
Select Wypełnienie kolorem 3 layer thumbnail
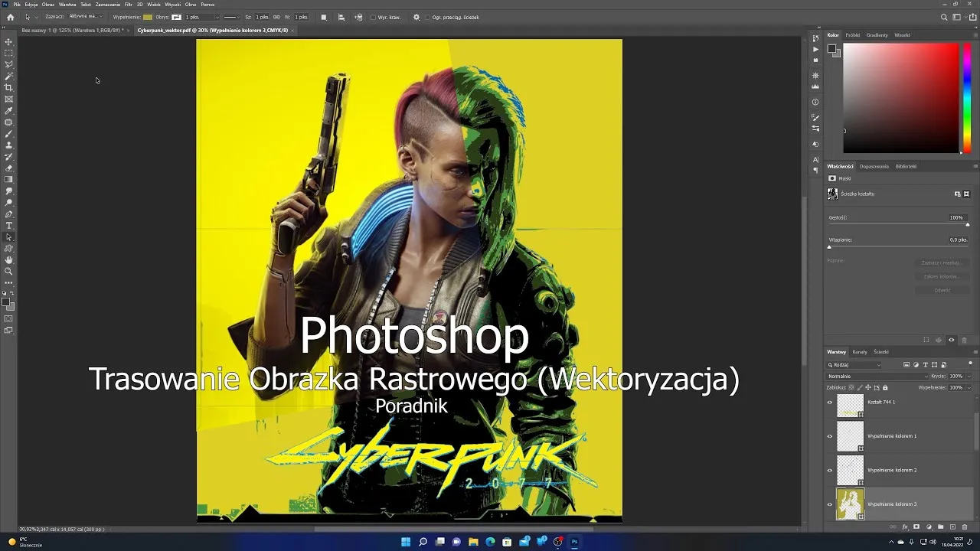[850, 504]
